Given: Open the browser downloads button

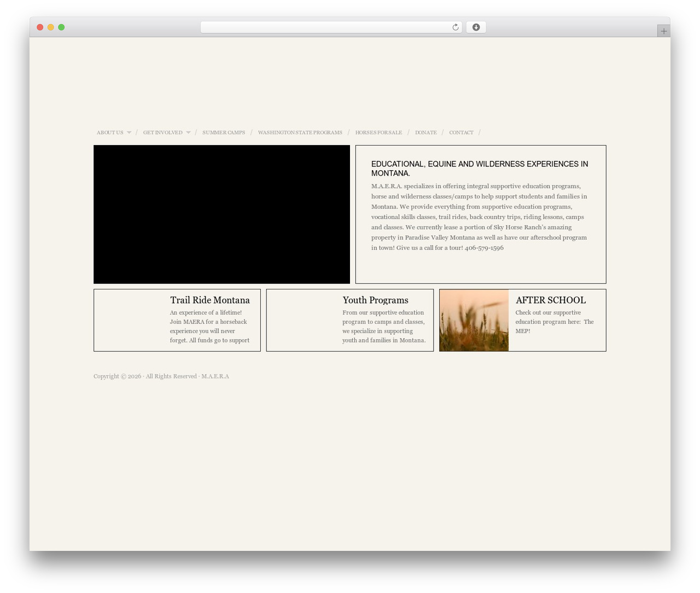Looking at the screenshot, I should coord(476,27).
